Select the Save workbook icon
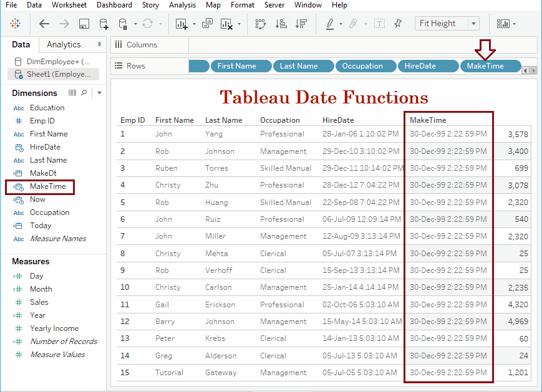This screenshot has height=392, width=542. coord(84,23)
